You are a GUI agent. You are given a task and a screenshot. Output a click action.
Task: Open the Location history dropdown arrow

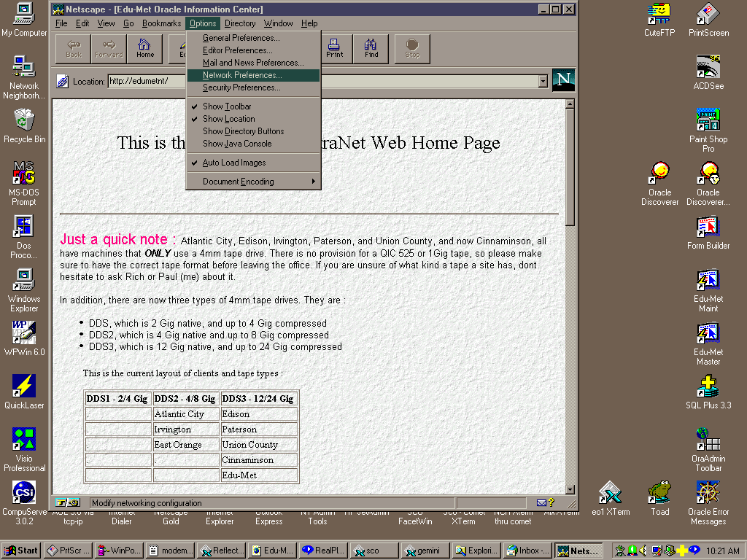[543, 82]
